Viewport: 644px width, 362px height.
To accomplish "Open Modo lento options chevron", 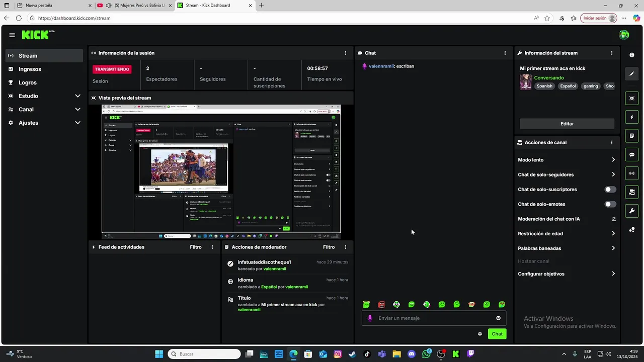I will [x=613, y=160].
